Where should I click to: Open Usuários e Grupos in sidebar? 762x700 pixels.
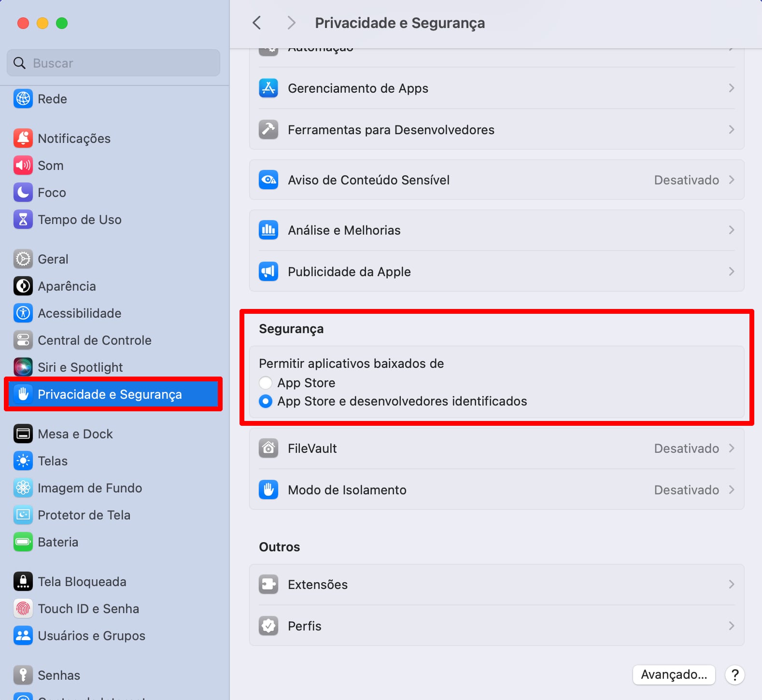click(91, 636)
